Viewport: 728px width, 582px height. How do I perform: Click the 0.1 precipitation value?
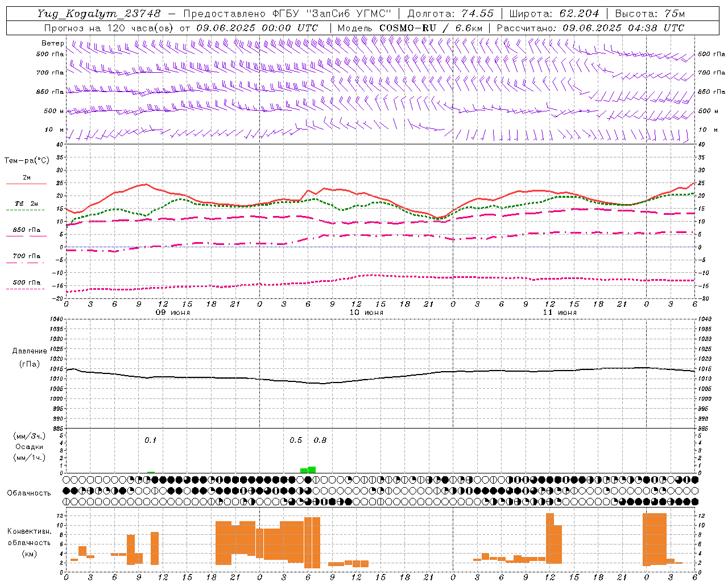pos(150,440)
